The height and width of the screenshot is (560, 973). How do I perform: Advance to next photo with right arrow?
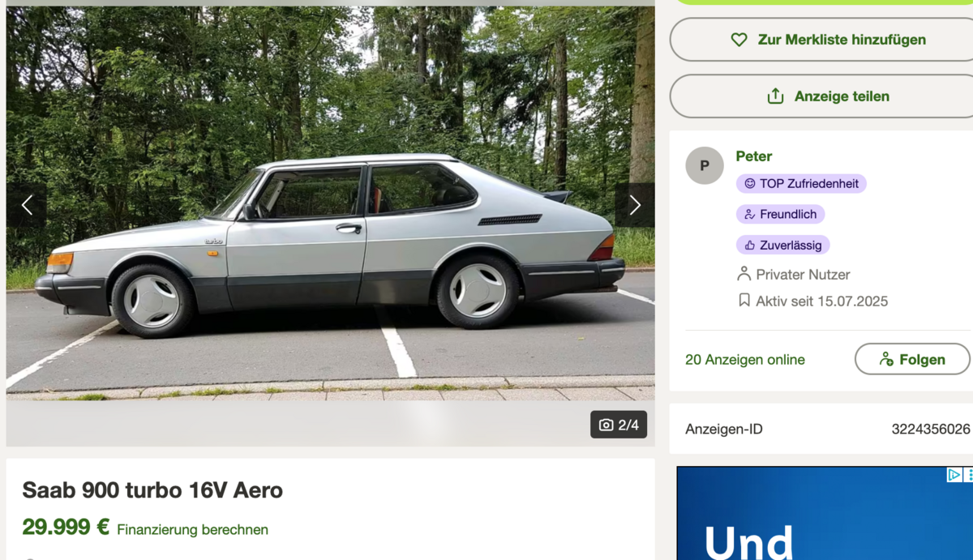(635, 205)
